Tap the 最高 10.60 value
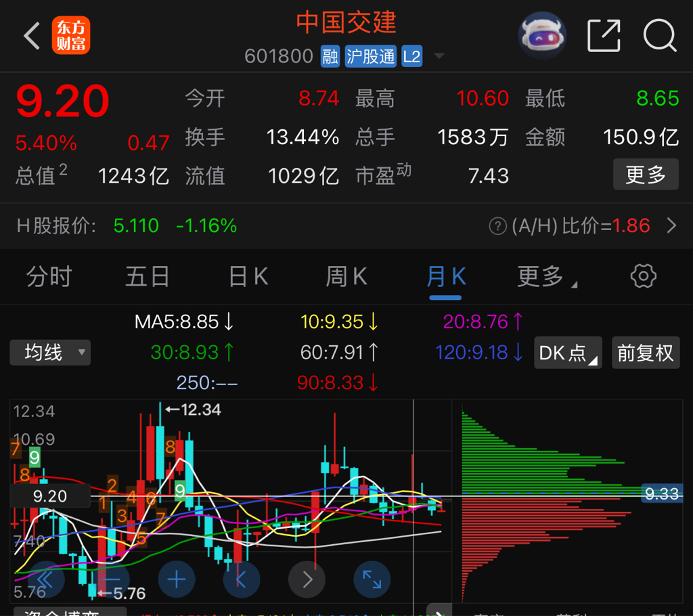 coord(482,98)
